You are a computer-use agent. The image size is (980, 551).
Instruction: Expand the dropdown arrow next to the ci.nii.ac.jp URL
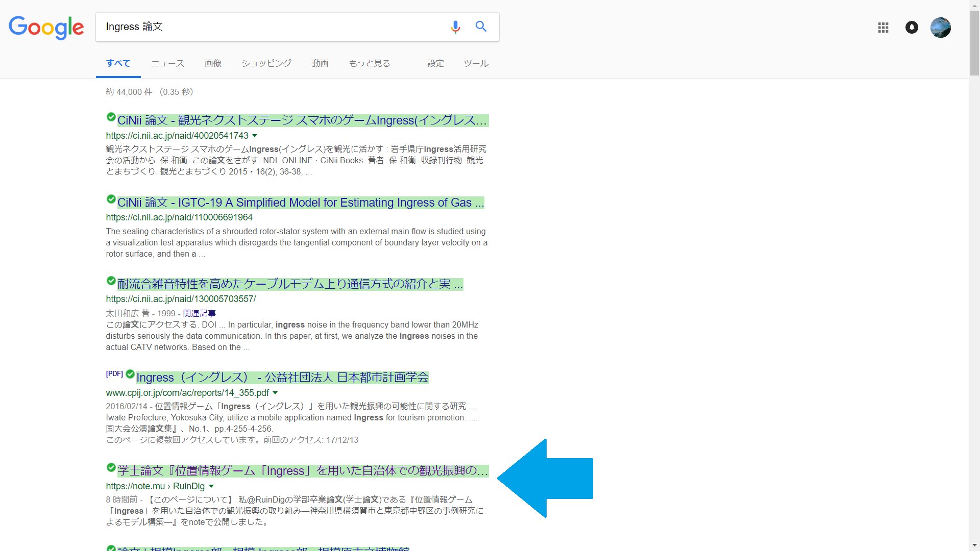click(x=255, y=136)
